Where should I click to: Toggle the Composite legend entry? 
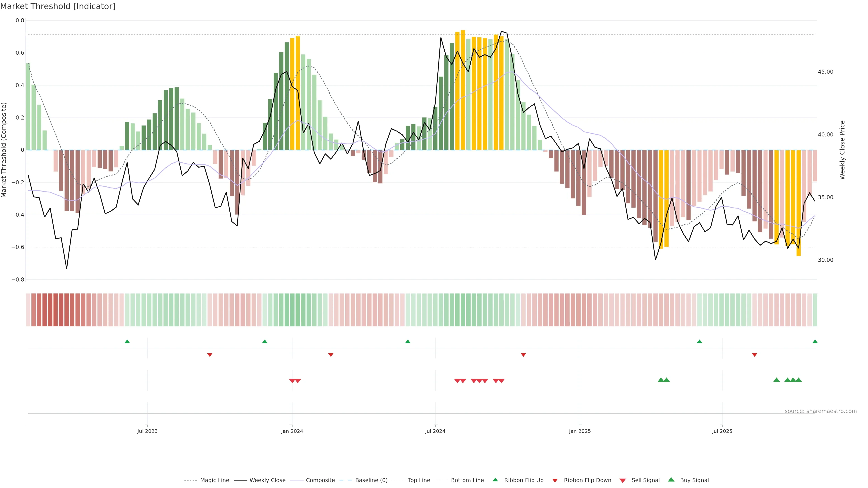coord(320,480)
